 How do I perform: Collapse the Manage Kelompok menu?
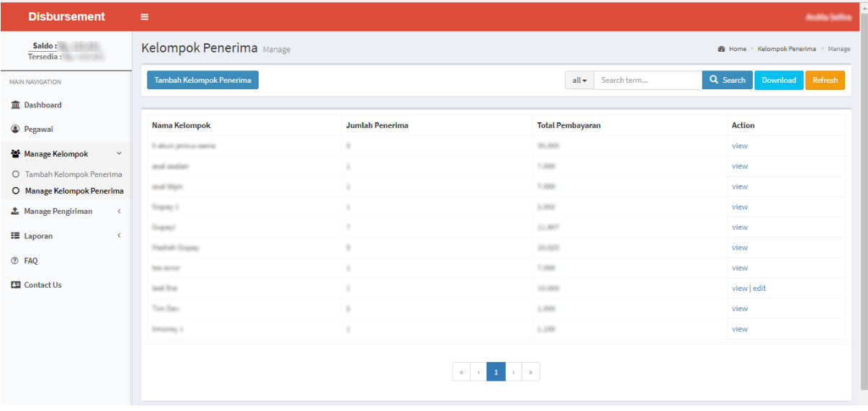pos(66,154)
